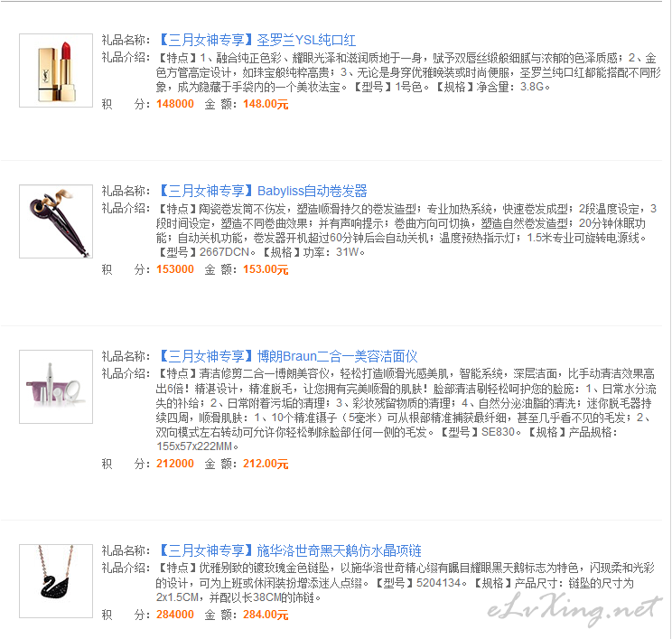This screenshot has width=672, height=639.
Task: Select the 284000 points value
Action: pyautogui.click(x=175, y=615)
